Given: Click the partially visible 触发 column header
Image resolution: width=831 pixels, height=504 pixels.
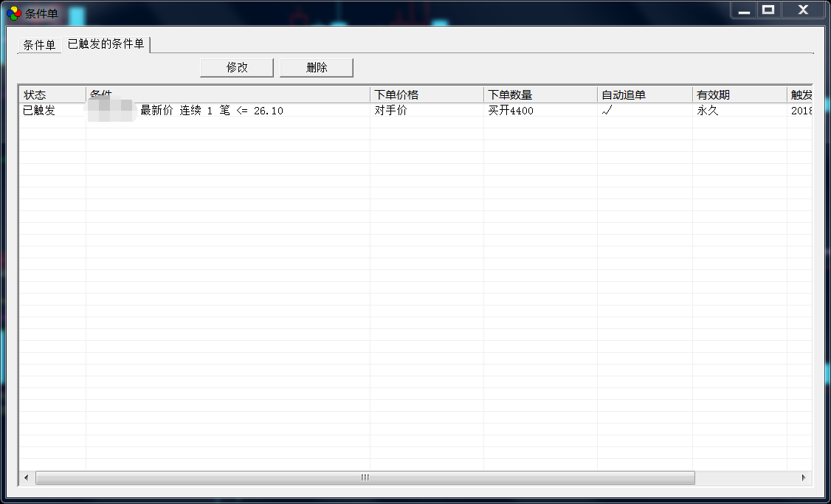Looking at the screenshot, I should pos(800,95).
